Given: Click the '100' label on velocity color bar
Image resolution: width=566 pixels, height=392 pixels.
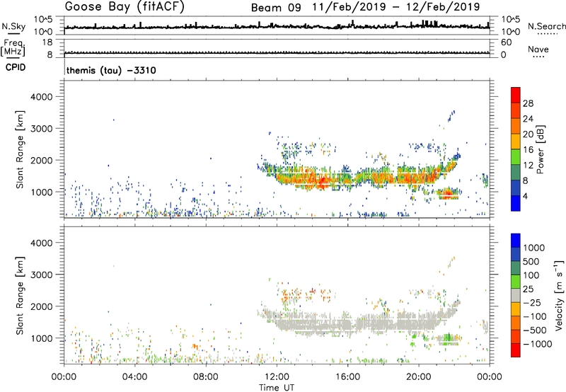Looking at the screenshot, I should (531, 275).
